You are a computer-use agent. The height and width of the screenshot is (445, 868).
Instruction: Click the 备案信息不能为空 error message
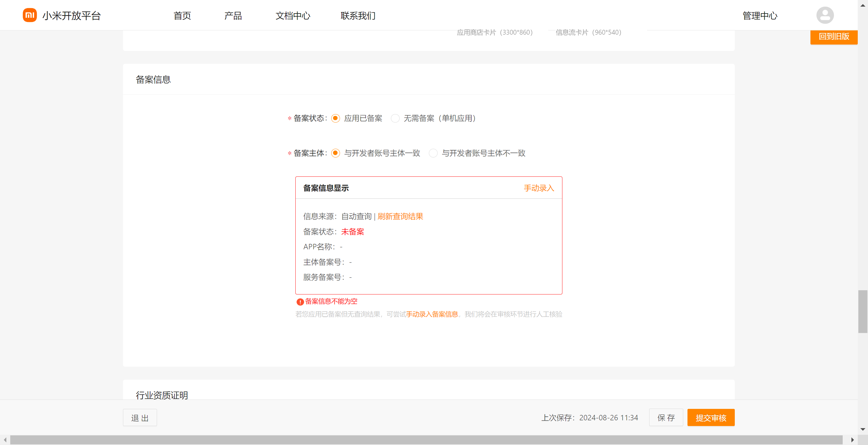(331, 301)
